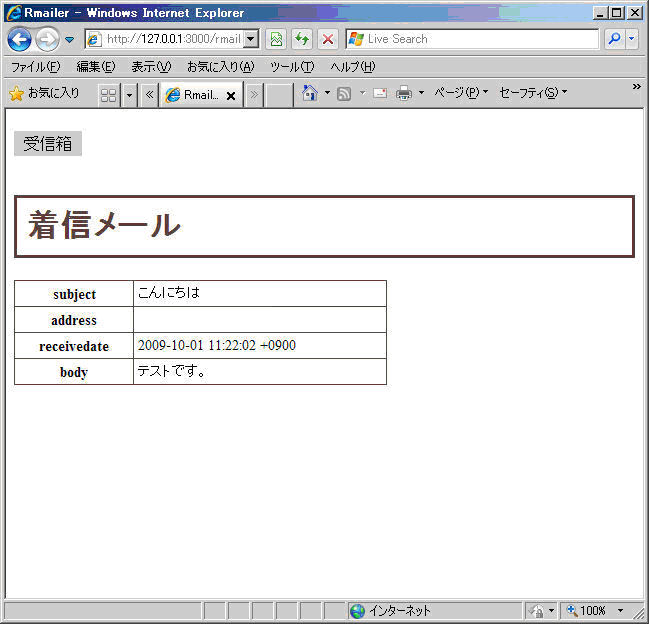Toggle Compatibility View icon
The width and height of the screenshot is (649, 624).
pos(276,39)
